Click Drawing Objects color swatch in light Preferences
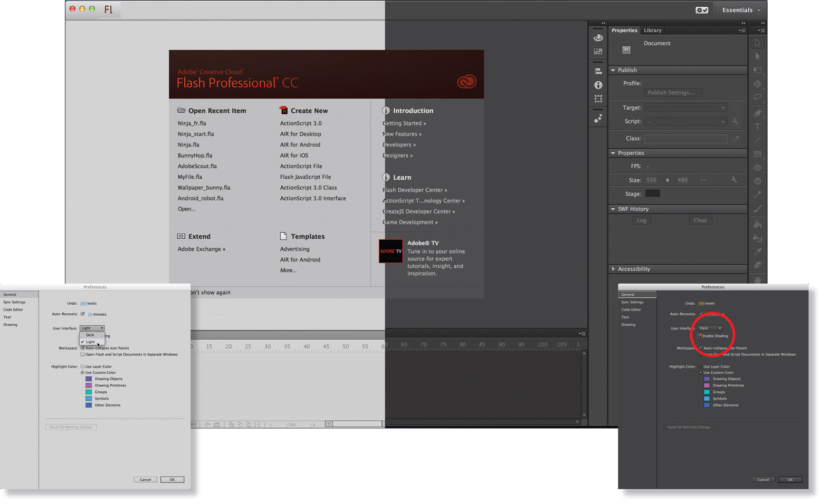This screenshot has width=839, height=504. coord(89,379)
